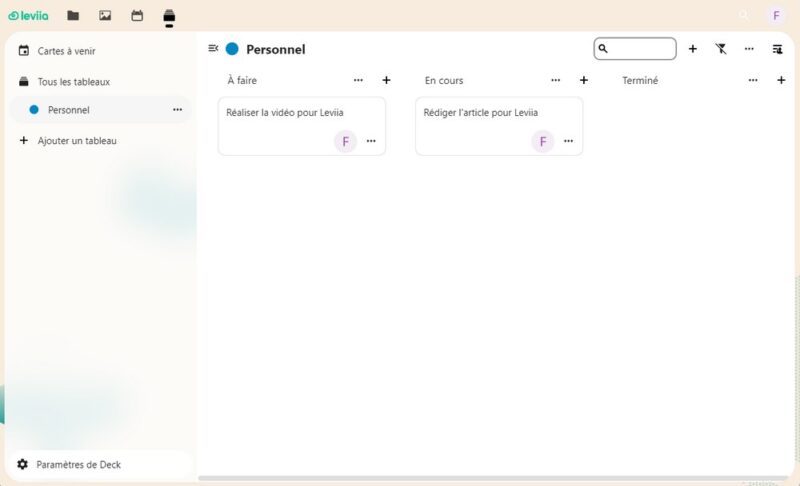800x486 pixels.
Task: Toggle the sidebar navigation collapse icon
Action: 213,48
